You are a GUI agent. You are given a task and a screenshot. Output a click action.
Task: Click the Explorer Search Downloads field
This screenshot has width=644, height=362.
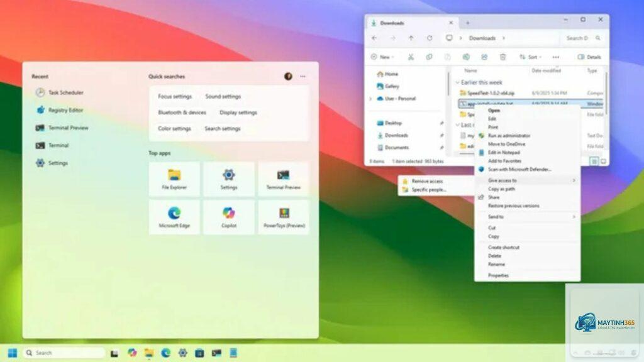[x=582, y=38]
